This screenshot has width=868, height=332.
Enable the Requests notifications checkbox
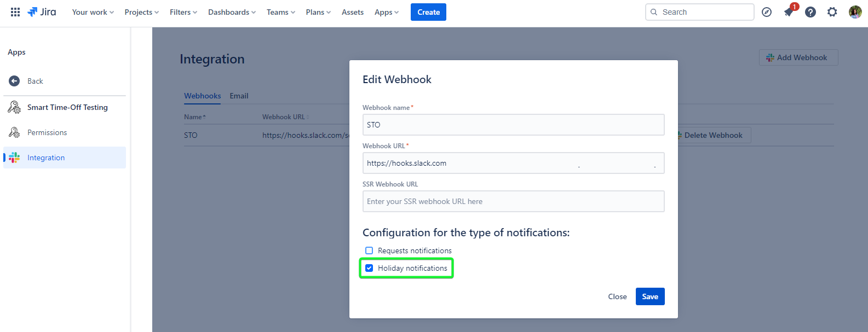pyautogui.click(x=369, y=251)
